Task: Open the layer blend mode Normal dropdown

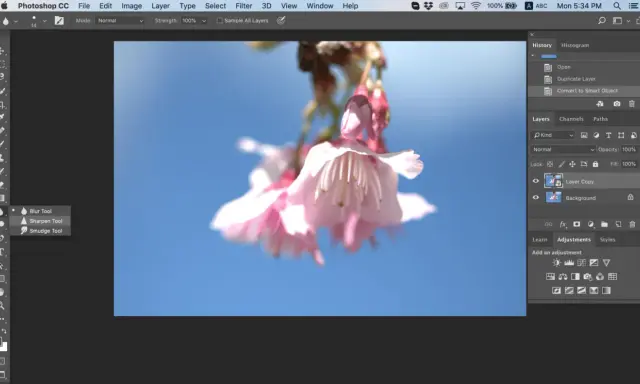Action: click(563, 149)
